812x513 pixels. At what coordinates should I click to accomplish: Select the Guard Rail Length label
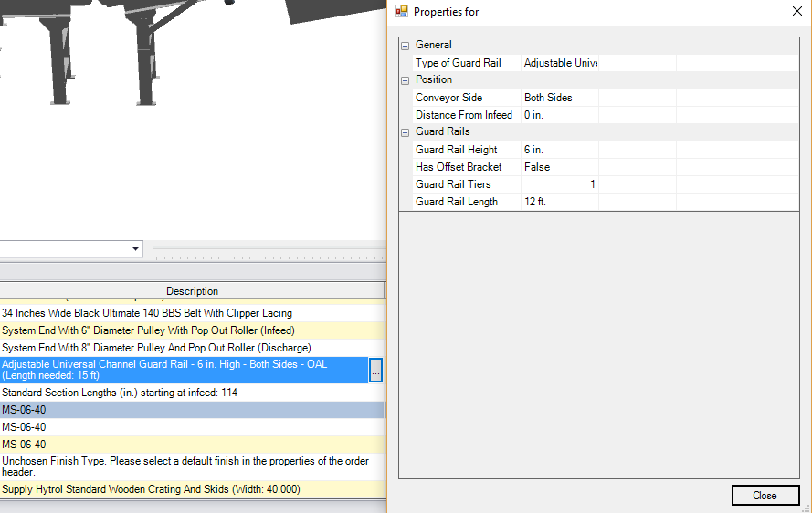click(456, 202)
